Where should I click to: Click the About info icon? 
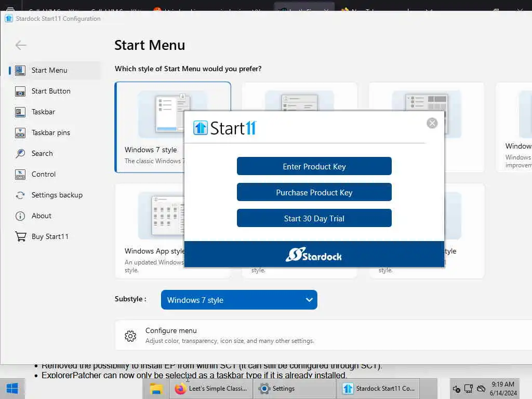20,216
